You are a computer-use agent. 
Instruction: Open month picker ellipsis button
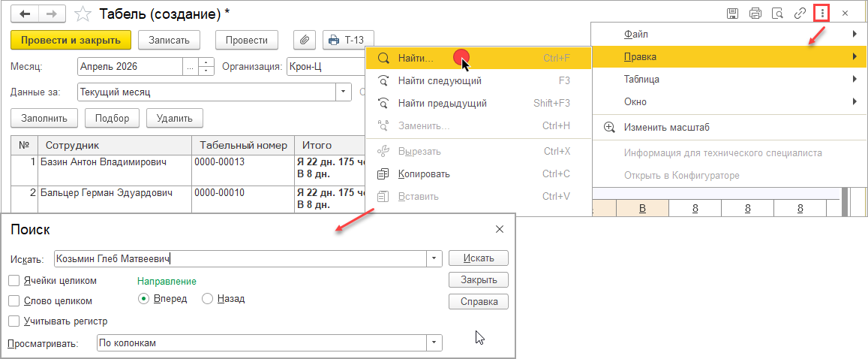point(191,67)
